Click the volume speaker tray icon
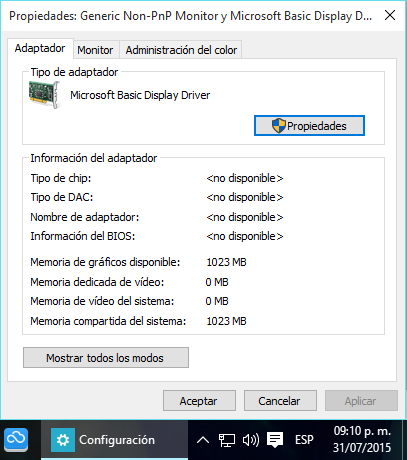Screen dimensions: 407x460 (251, 440)
